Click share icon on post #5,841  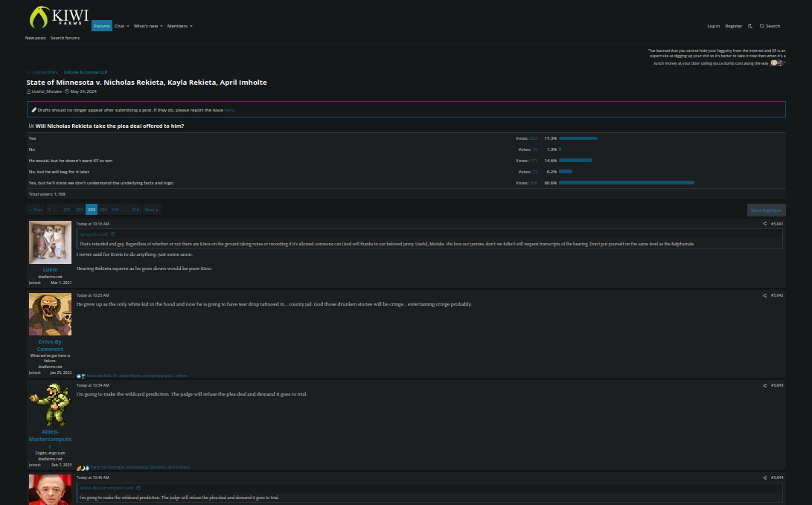coord(764,224)
